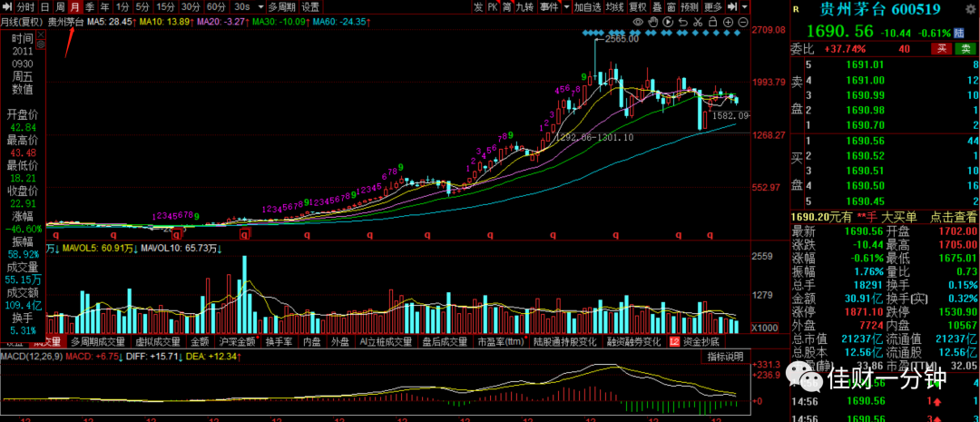Zoom in with the plus circle icon
Screen dimensions: 980x422
tap(728, 22)
